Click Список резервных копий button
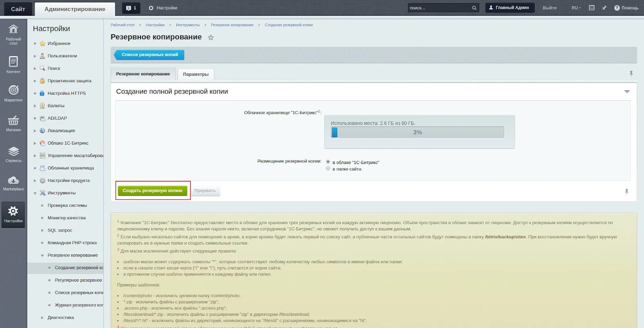This screenshot has width=644, height=328. (149, 55)
